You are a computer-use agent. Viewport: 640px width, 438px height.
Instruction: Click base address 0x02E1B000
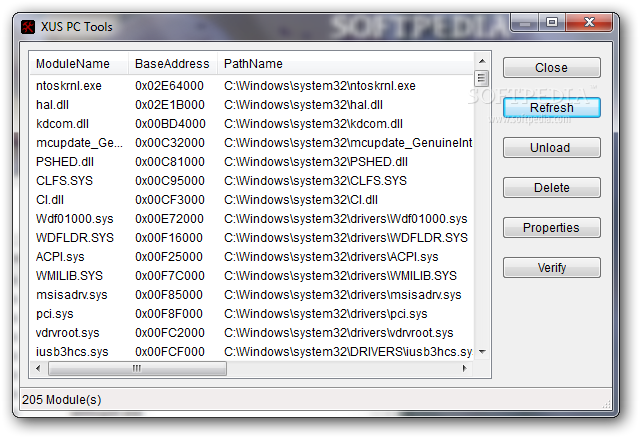[170, 105]
